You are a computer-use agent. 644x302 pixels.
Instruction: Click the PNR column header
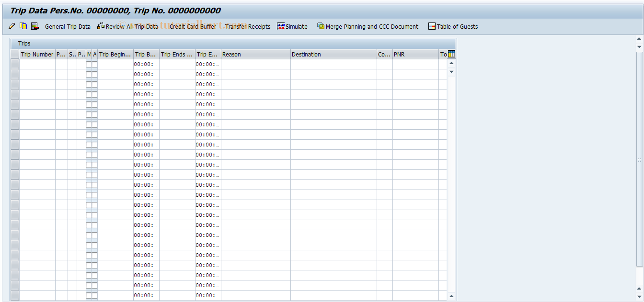pyautogui.click(x=415, y=54)
